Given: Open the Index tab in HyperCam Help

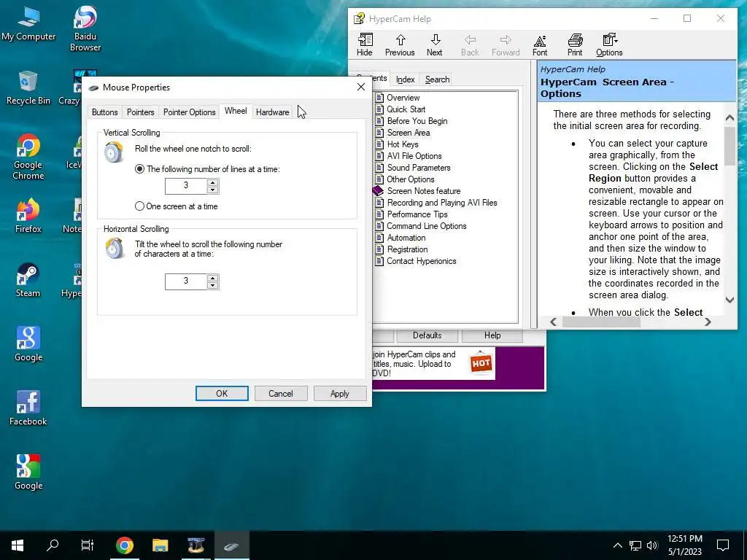Looking at the screenshot, I should coord(406,79).
